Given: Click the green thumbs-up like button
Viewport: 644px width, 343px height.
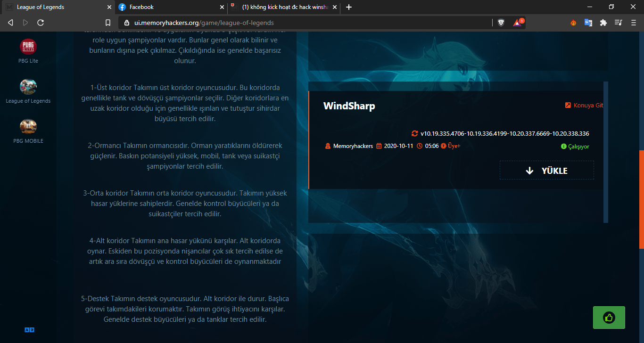Looking at the screenshot, I should click(609, 318).
